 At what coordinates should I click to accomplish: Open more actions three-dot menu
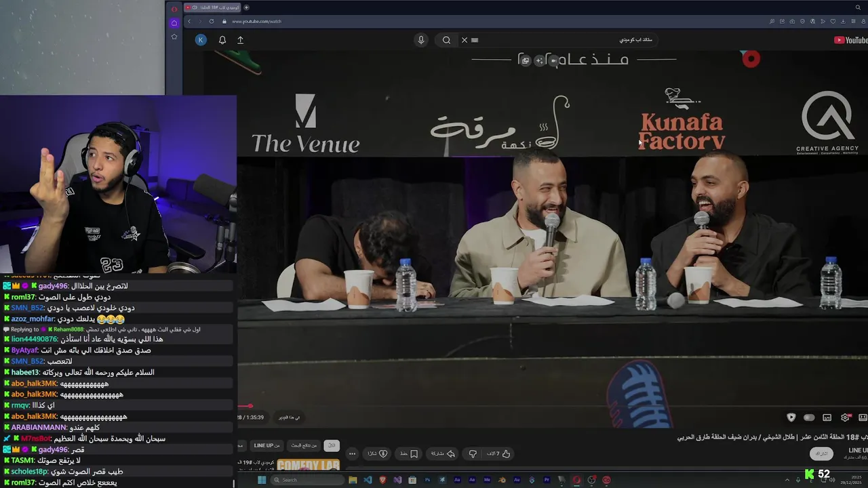pos(352,453)
